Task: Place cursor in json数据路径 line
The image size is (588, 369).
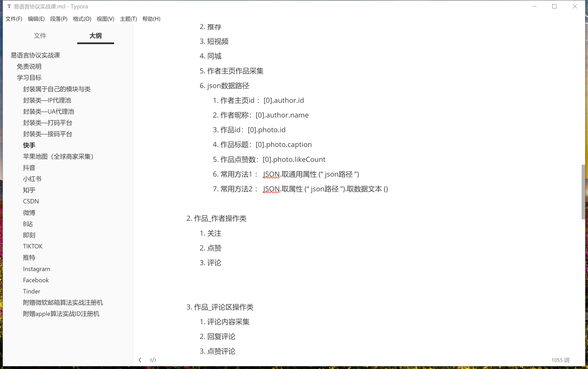Action: [228, 86]
